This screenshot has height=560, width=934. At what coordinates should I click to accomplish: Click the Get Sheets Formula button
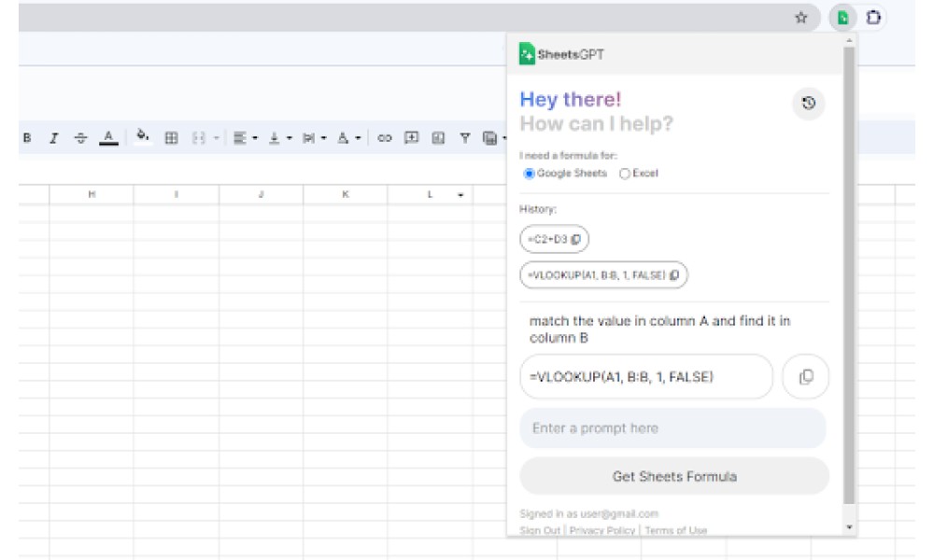(674, 476)
